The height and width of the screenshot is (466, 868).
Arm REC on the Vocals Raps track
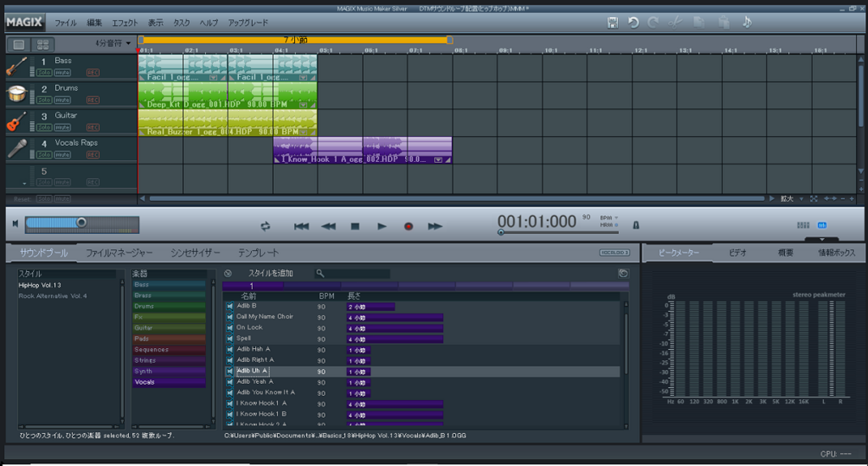tap(93, 155)
